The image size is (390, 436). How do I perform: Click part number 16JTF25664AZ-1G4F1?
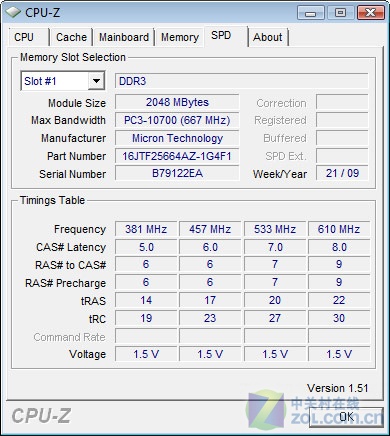tap(177, 156)
